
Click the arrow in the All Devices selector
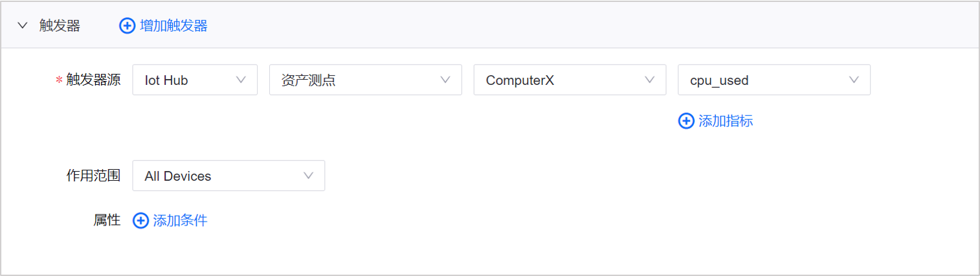pyautogui.click(x=309, y=176)
